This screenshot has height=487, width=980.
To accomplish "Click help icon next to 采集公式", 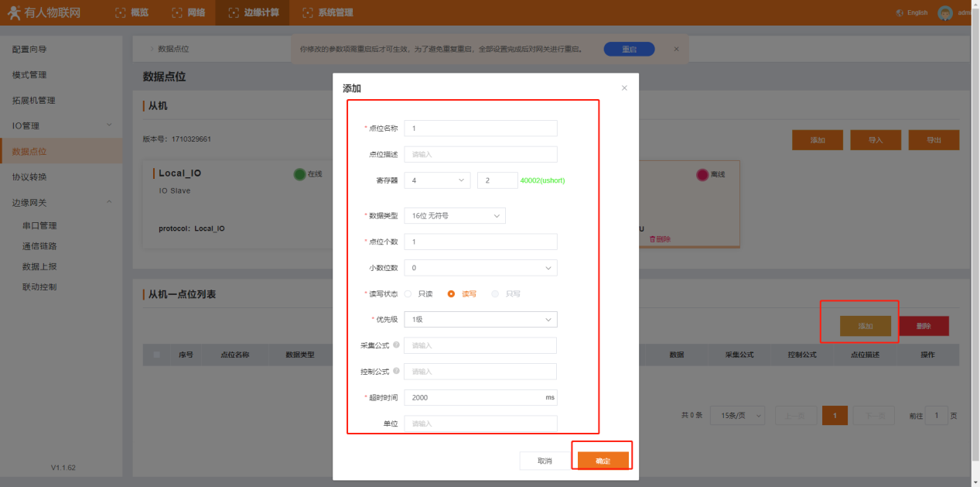I will pyautogui.click(x=396, y=345).
